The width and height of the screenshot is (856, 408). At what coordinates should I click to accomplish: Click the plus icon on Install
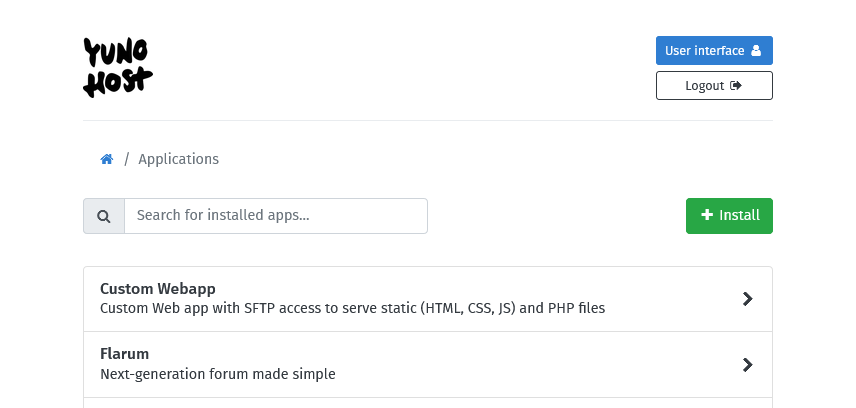(x=707, y=215)
